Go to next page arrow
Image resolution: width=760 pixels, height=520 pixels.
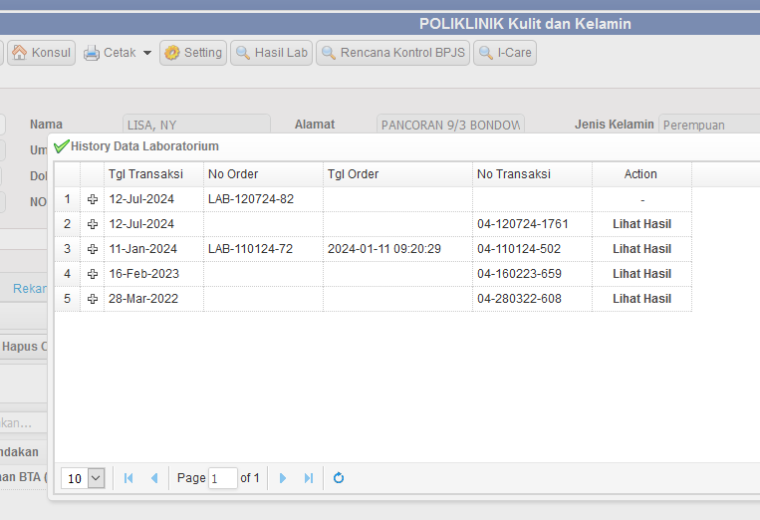coord(283,478)
